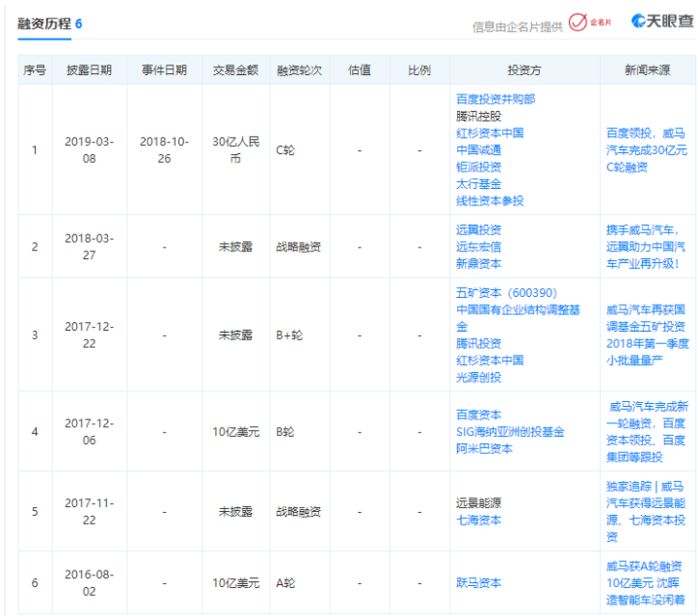Open investor link 新鼎资本
The image size is (698, 616).
coord(478,263)
